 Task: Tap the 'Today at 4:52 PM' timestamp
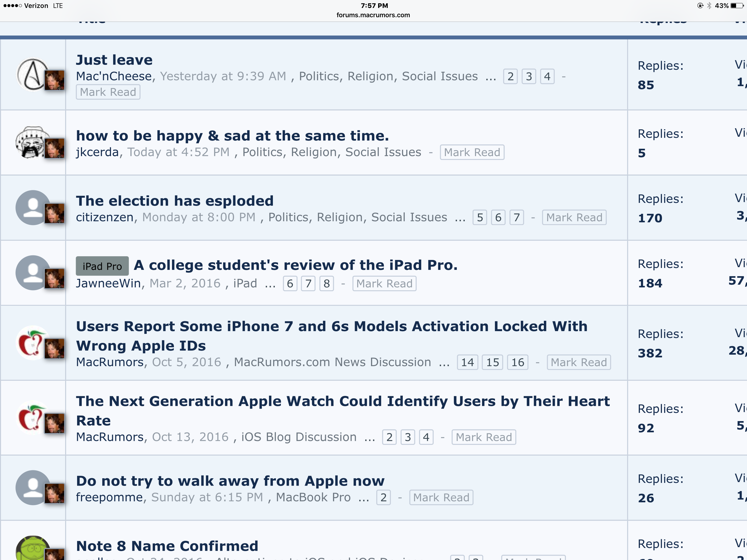click(x=178, y=152)
